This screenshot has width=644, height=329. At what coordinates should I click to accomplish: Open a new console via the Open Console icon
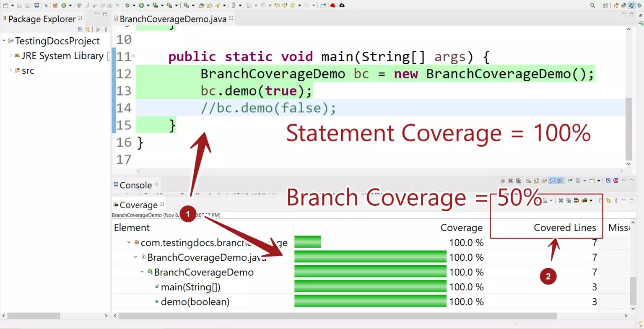(593, 180)
